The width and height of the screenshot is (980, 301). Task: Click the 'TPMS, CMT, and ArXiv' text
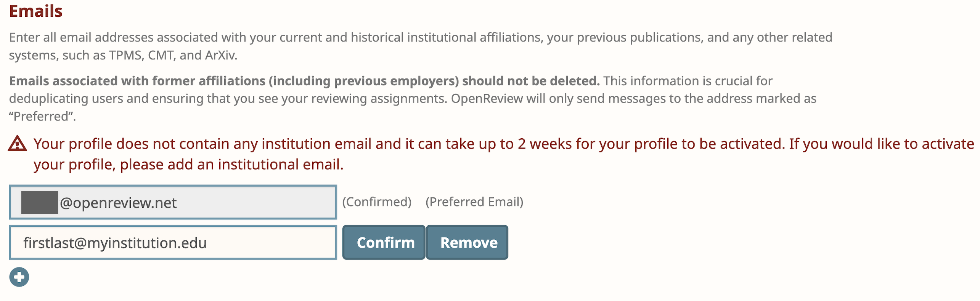click(x=173, y=56)
